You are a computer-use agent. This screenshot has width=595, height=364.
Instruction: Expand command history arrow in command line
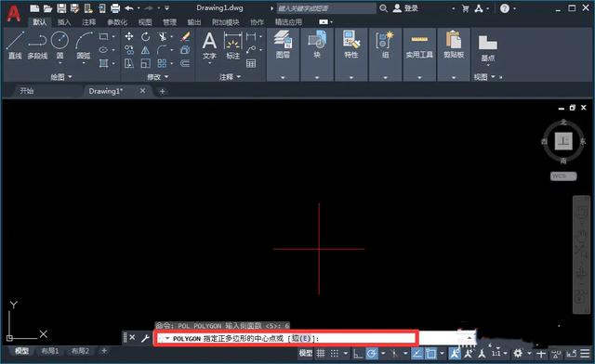click(x=469, y=338)
